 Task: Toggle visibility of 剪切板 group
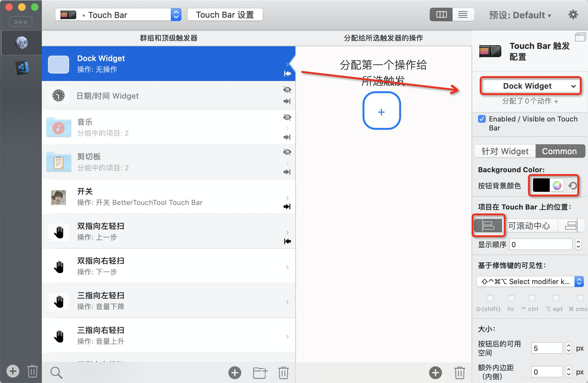point(287,152)
